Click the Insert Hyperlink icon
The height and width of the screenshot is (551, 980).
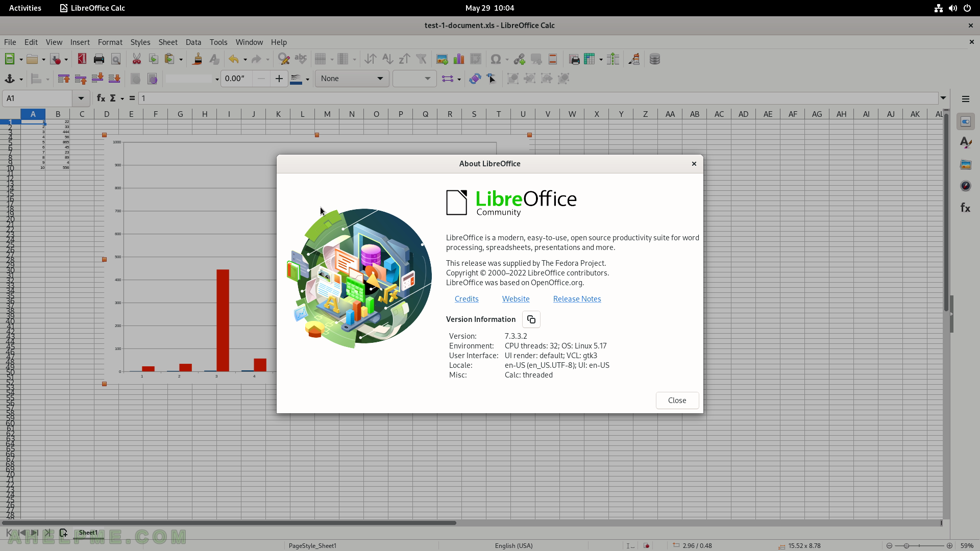(519, 59)
